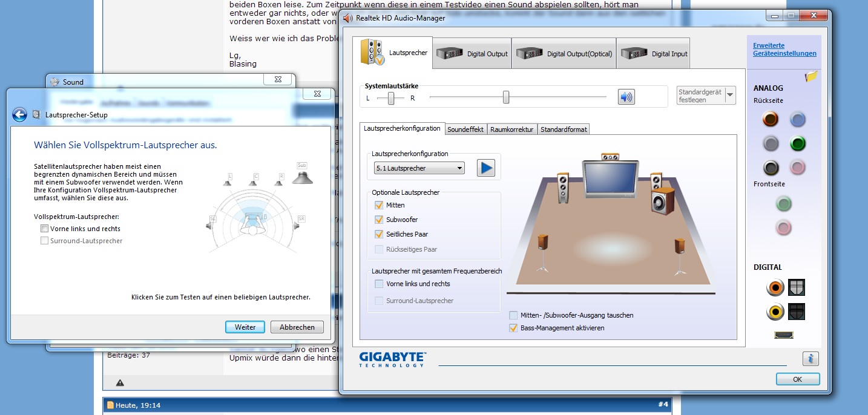The height and width of the screenshot is (415, 868).
Task: Open the Soundeffekt tab
Action: [x=465, y=129]
